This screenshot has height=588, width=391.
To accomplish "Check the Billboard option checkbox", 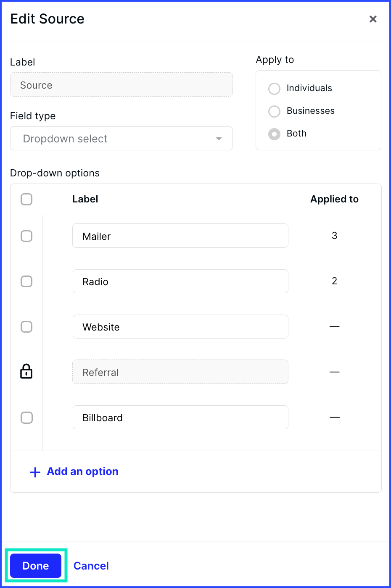I will 26,417.
